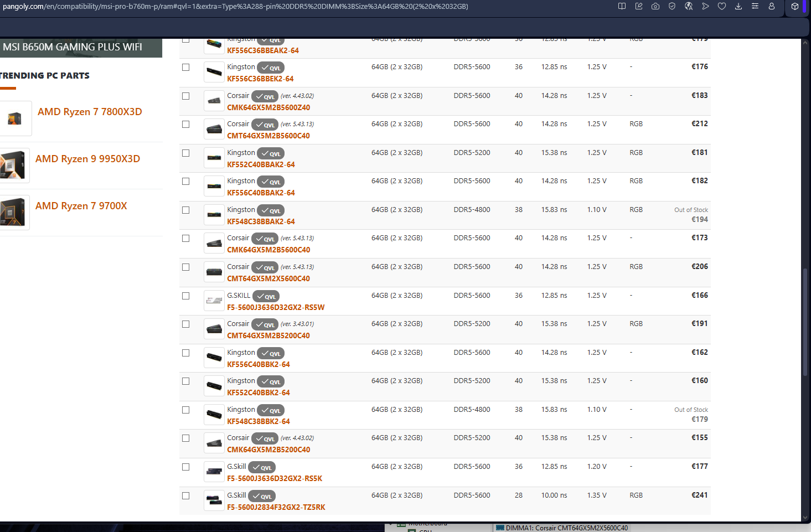The height and width of the screenshot is (532, 811).
Task: Click the Ryzen 7 7800X3D thumbnail image
Action: pyautogui.click(x=15, y=118)
